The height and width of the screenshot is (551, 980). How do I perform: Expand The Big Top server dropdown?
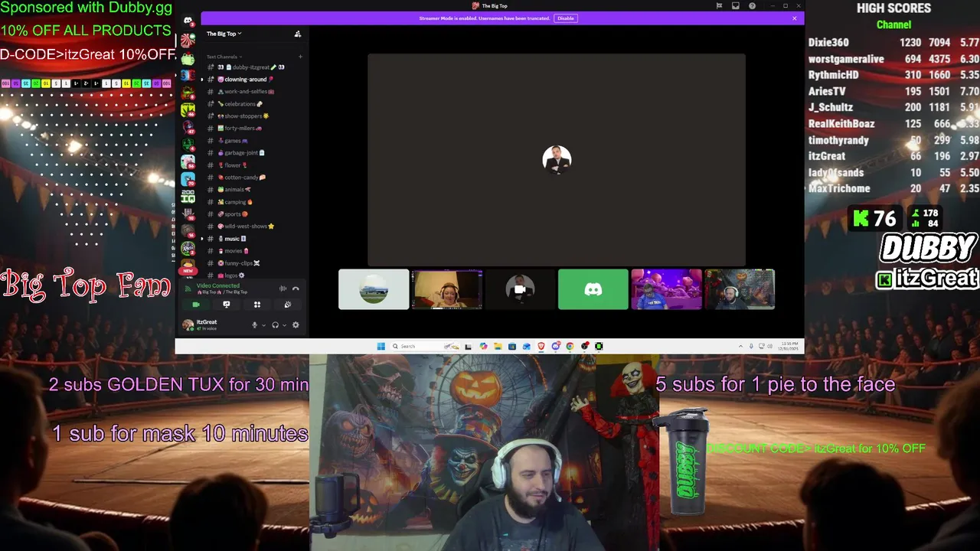[224, 34]
